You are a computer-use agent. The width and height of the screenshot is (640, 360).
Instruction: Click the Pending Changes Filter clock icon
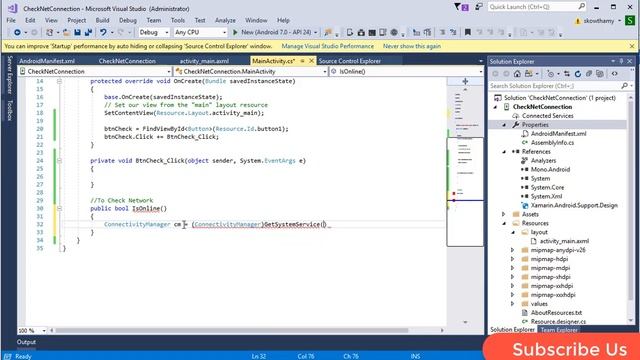click(x=550, y=74)
